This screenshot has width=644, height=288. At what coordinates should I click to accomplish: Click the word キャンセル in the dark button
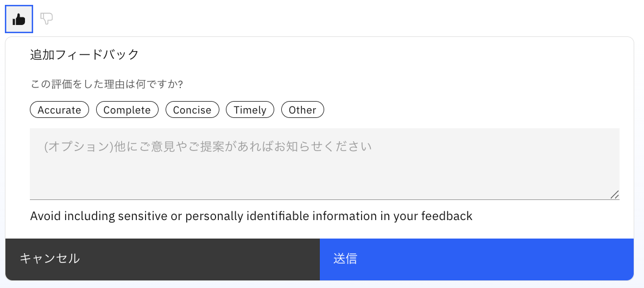(50, 259)
